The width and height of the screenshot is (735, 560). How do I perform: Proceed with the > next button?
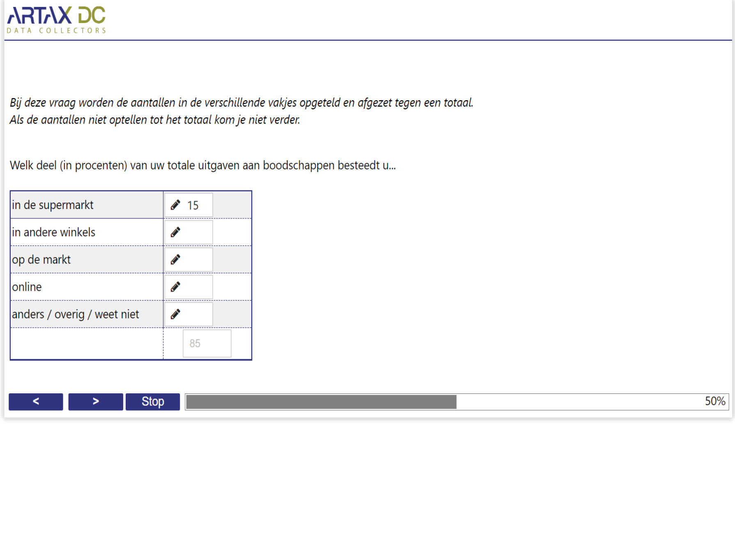point(95,402)
